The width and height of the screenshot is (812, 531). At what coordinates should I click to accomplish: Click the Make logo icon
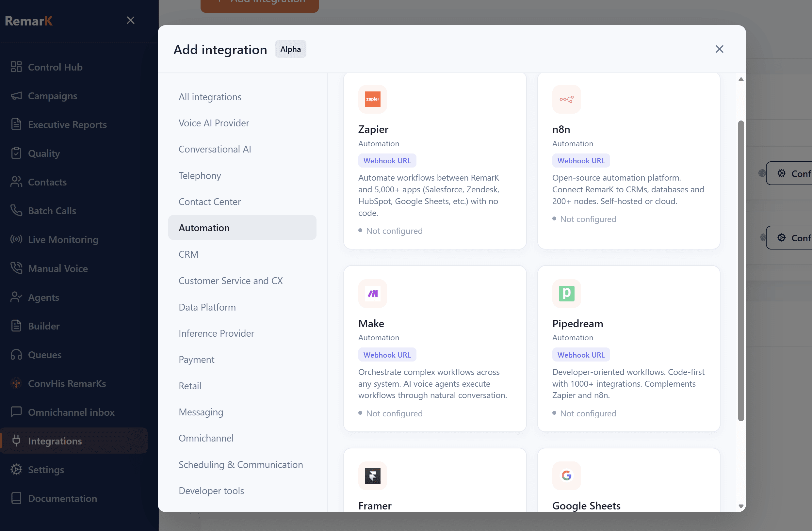tap(372, 293)
